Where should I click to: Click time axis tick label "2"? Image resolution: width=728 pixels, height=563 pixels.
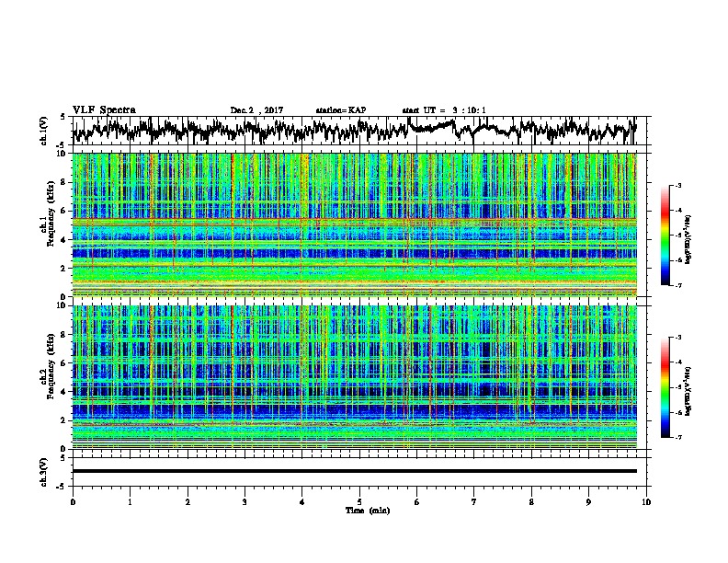click(188, 502)
